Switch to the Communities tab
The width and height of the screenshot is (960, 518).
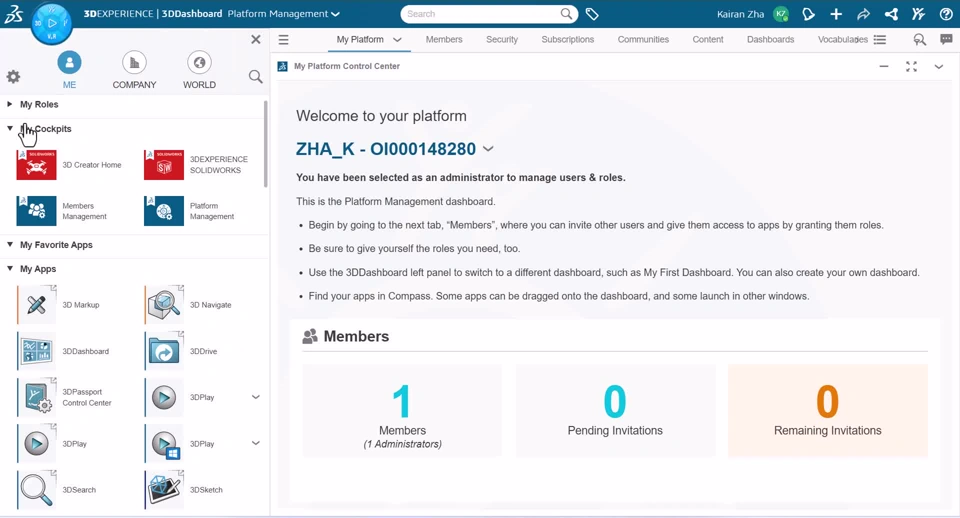[643, 39]
